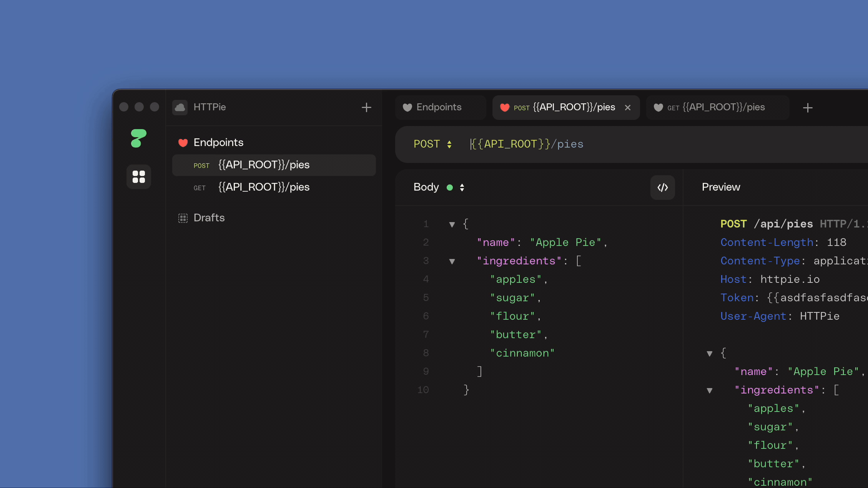Click the heart icon on the POST tab
This screenshot has width=868, height=488.
505,108
